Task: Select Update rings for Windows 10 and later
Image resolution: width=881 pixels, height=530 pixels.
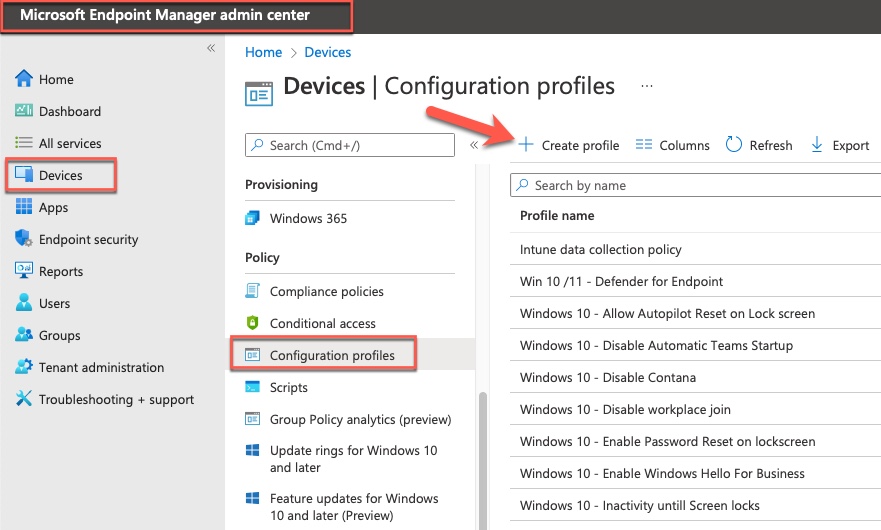Action: [x=353, y=459]
